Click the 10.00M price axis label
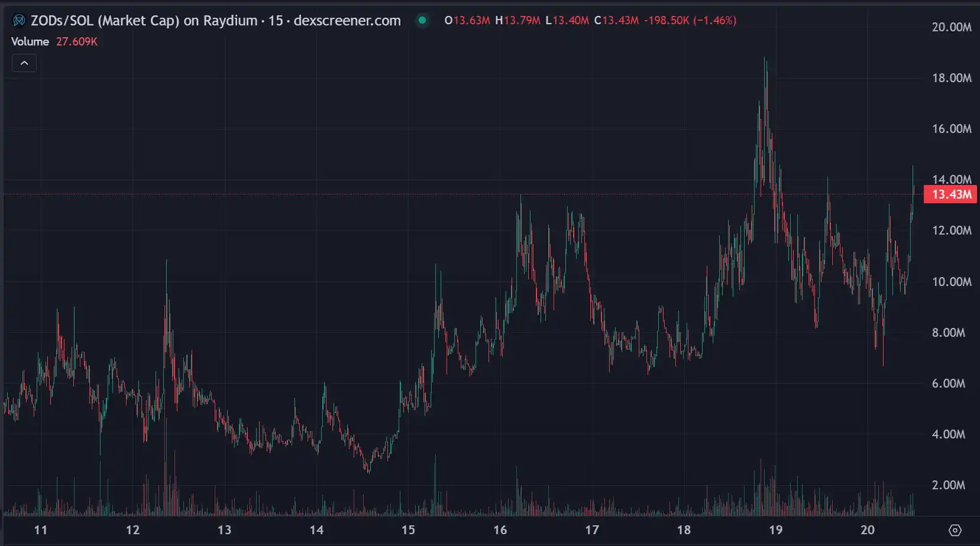Screen dimensions: 980x546 951,282
